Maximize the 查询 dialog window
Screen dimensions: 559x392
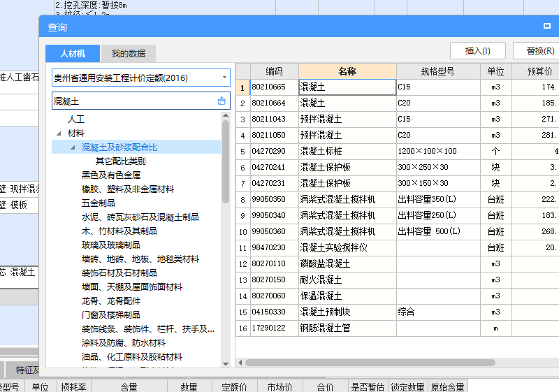point(547,26)
